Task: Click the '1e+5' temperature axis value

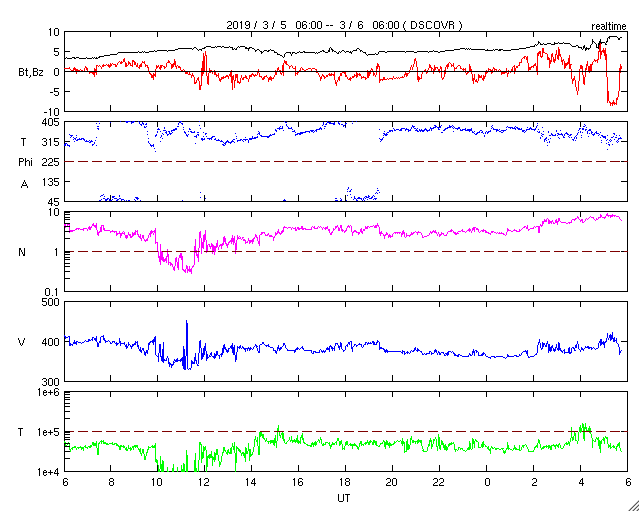Action: pos(50,432)
